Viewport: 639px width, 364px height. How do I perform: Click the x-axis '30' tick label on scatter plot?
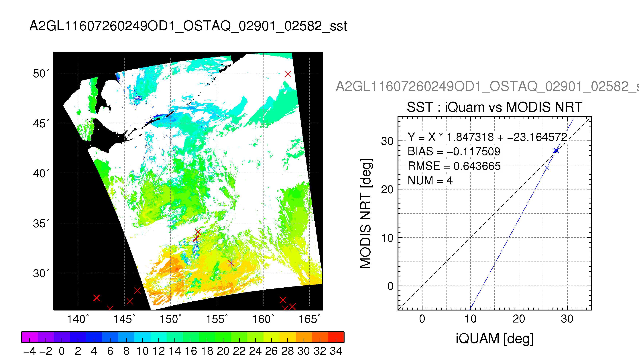pyautogui.click(x=567, y=319)
